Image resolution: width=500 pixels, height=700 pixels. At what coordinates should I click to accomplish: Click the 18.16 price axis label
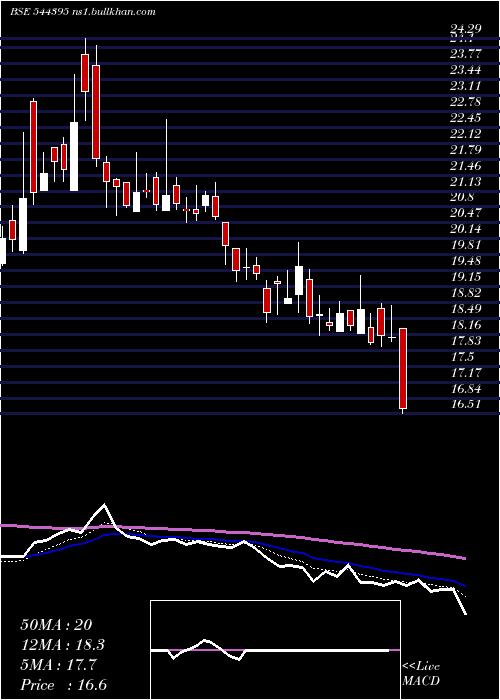click(x=466, y=325)
